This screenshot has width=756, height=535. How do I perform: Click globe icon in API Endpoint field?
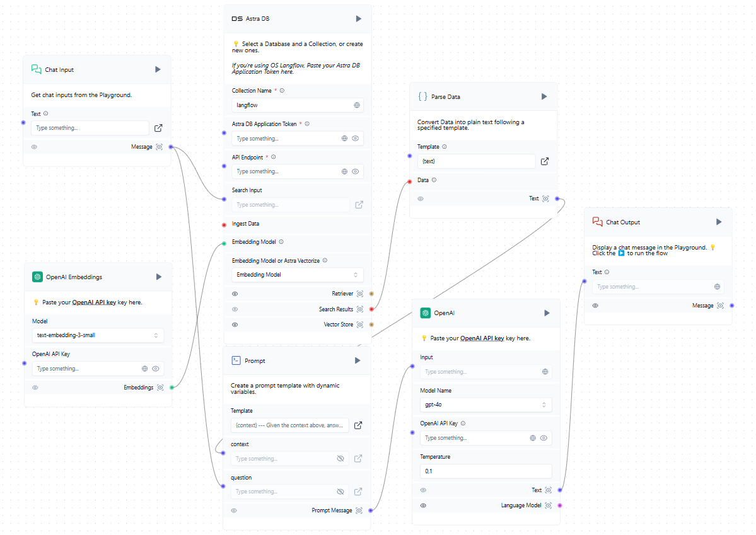(344, 171)
